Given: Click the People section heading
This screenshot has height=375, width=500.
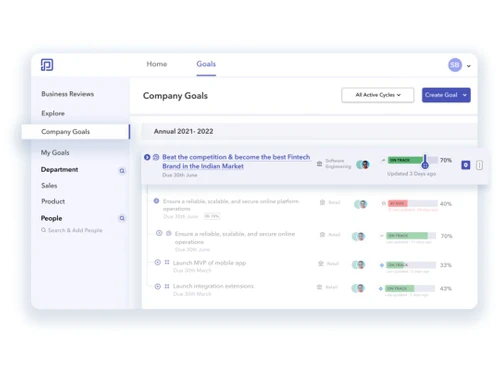Looking at the screenshot, I should pyautogui.click(x=51, y=218).
